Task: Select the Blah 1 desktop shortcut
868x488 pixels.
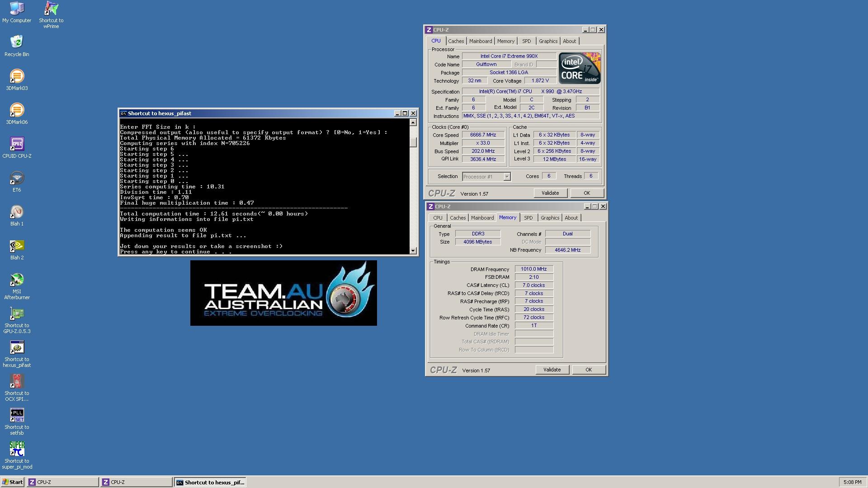Action: [17, 215]
